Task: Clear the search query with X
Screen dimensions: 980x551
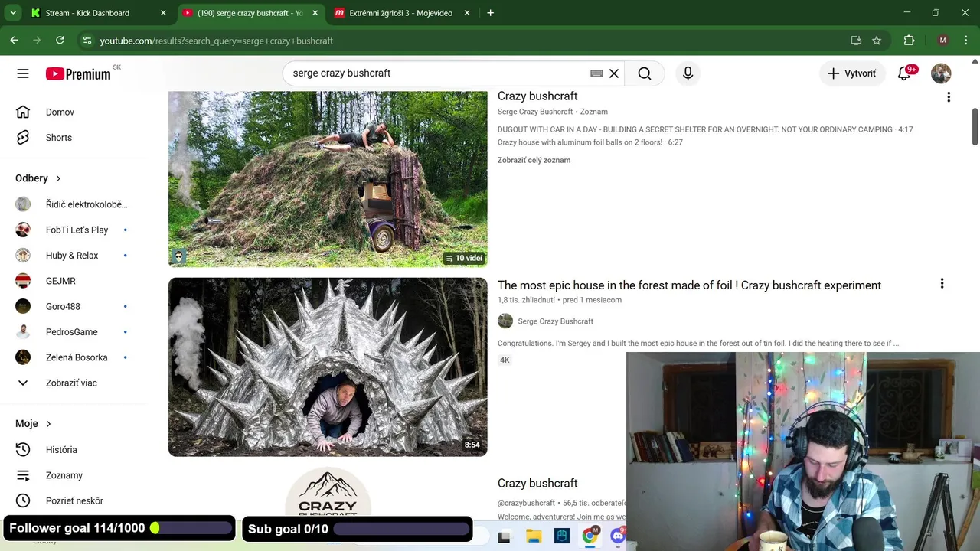Action: pyautogui.click(x=614, y=73)
